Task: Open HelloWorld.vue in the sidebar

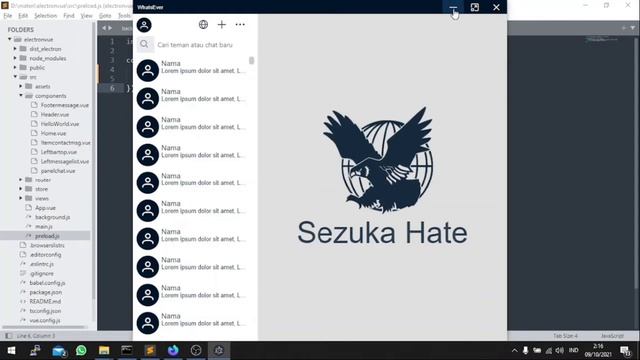Action: pos(60,124)
